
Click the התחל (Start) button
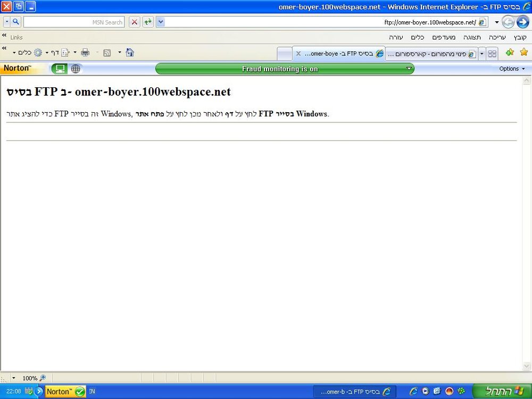pos(502,391)
